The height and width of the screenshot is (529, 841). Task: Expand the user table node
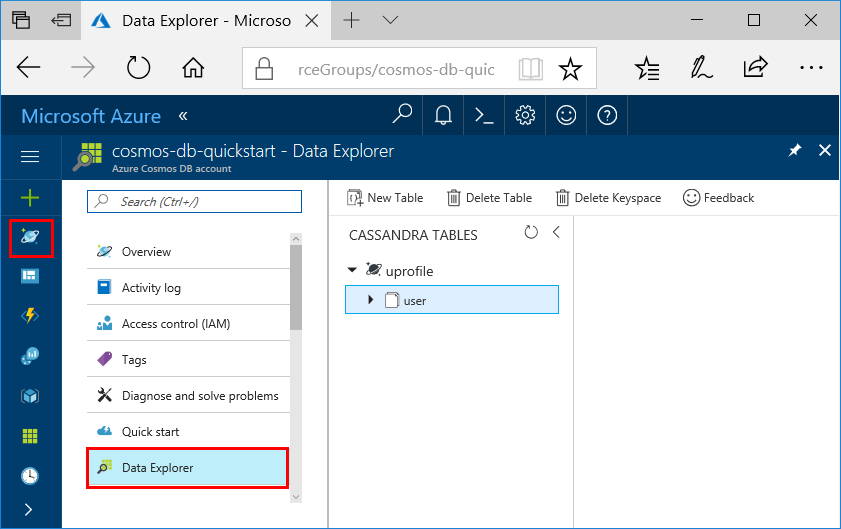(371, 300)
